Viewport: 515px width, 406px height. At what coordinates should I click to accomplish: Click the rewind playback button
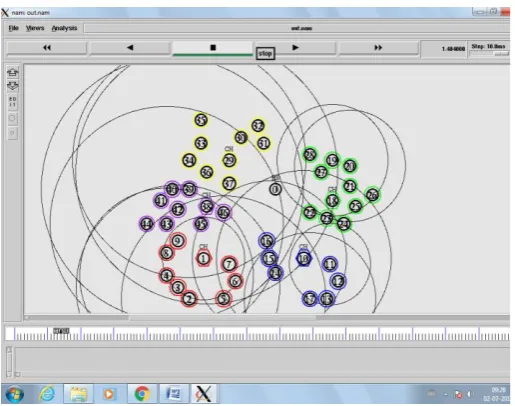point(47,48)
